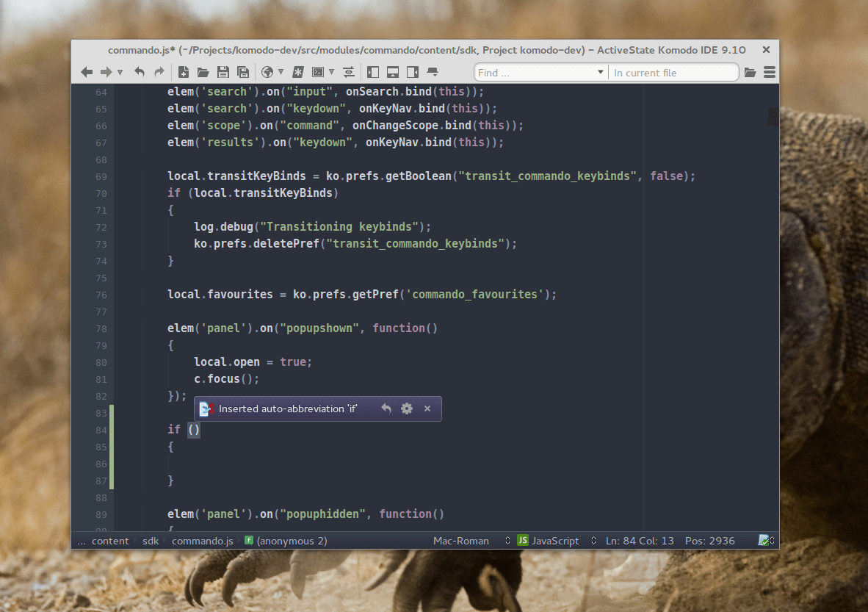The width and height of the screenshot is (868, 612).
Task: Click the minimap scroll thumb on the editor's right edge
Action: point(773,116)
